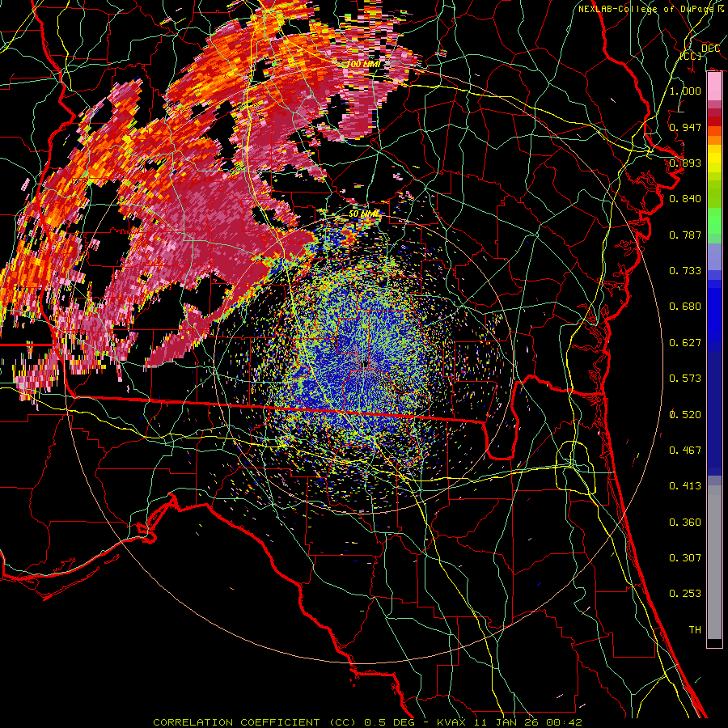Select the 0.787 legend value
The image size is (728, 728).
(685, 235)
